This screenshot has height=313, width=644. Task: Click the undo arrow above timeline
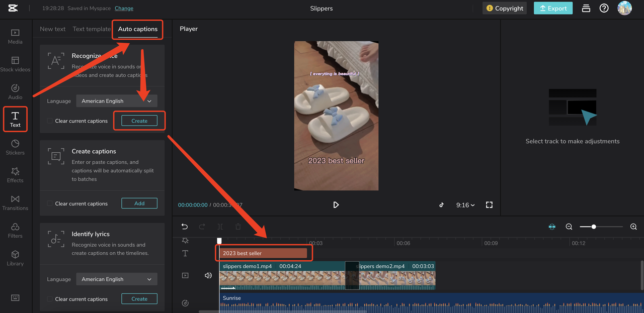(185, 227)
